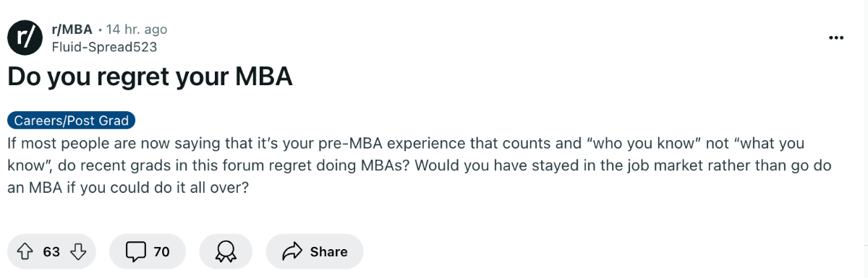868x278 pixels.
Task: Click the 14 hr. ago timestamp
Action: pos(137,30)
